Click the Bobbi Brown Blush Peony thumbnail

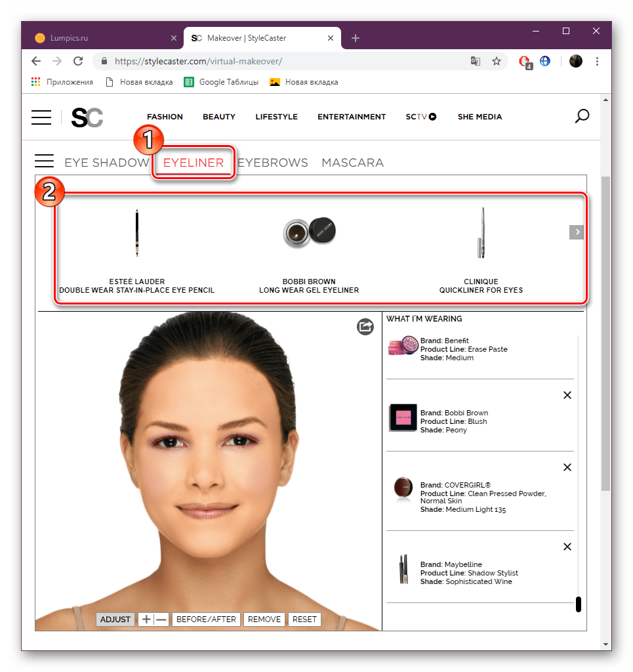pos(403,417)
